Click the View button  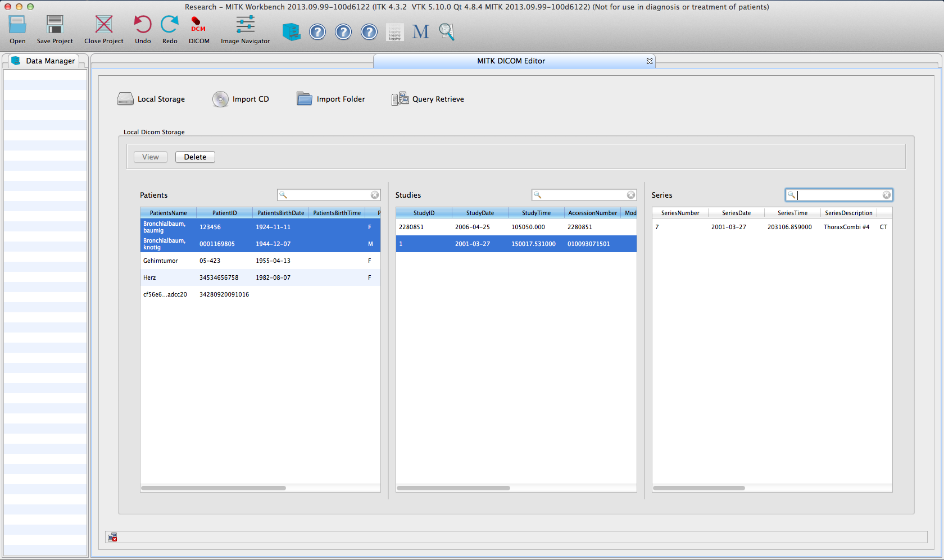coord(151,157)
